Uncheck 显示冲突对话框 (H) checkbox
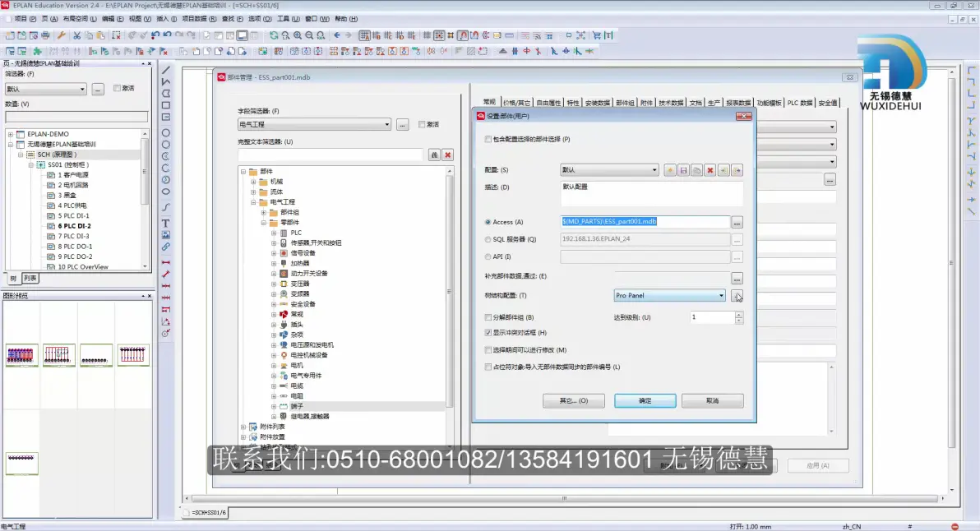Image resolution: width=980 pixels, height=531 pixels. pos(488,333)
